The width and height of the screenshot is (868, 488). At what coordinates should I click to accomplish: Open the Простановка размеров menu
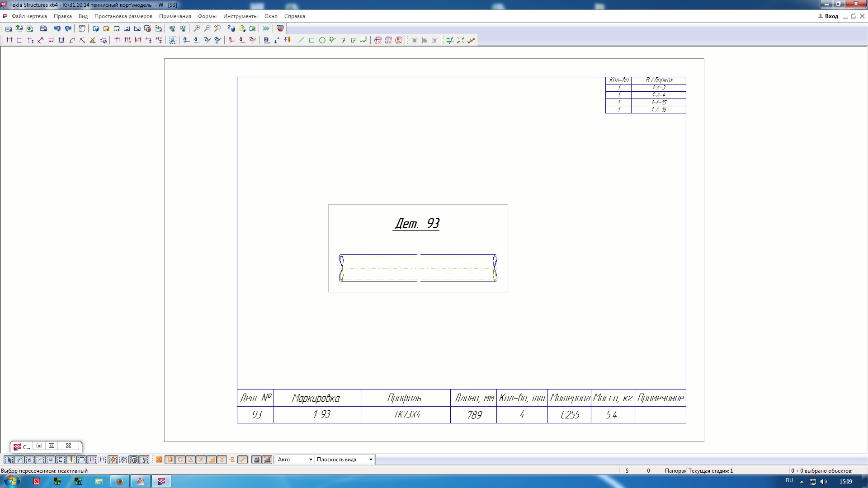tap(123, 16)
